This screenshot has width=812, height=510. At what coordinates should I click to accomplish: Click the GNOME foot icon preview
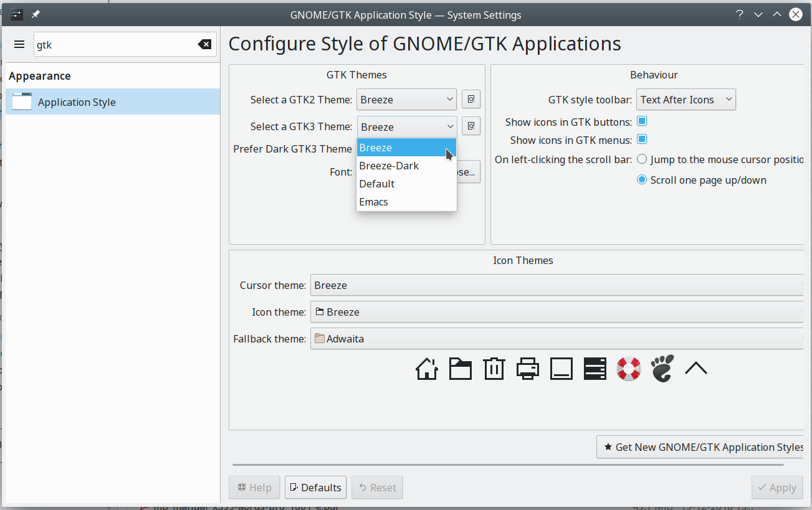[x=662, y=368]
